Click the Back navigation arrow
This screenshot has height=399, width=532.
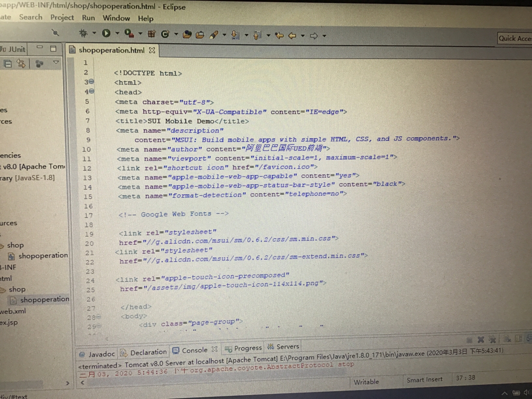(292, 35)
